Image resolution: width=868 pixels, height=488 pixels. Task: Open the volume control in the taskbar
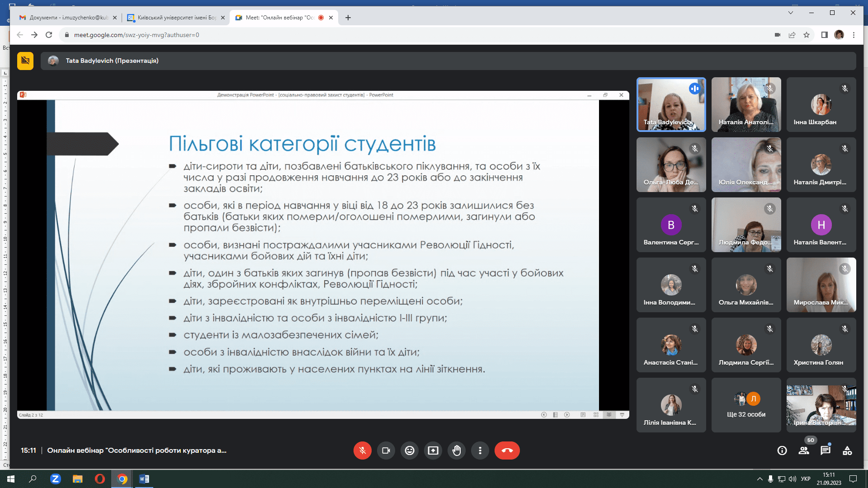[793, 479]
